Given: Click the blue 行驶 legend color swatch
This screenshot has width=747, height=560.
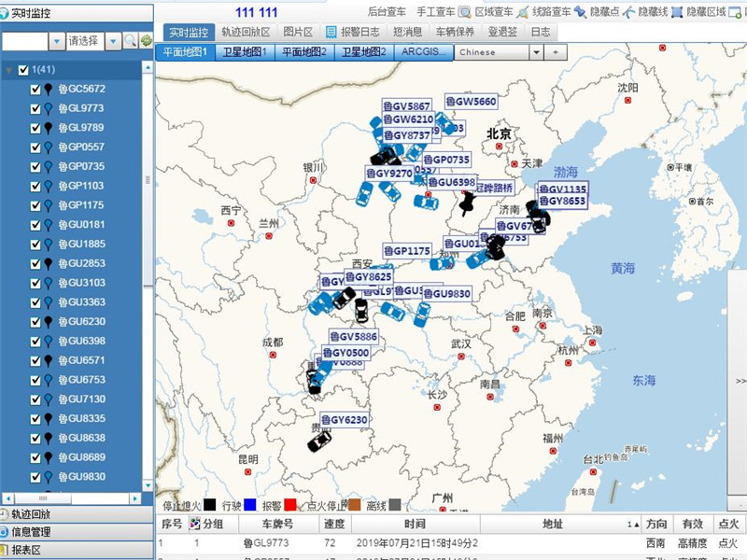Looking at the screenshot, I should (250, 505).
